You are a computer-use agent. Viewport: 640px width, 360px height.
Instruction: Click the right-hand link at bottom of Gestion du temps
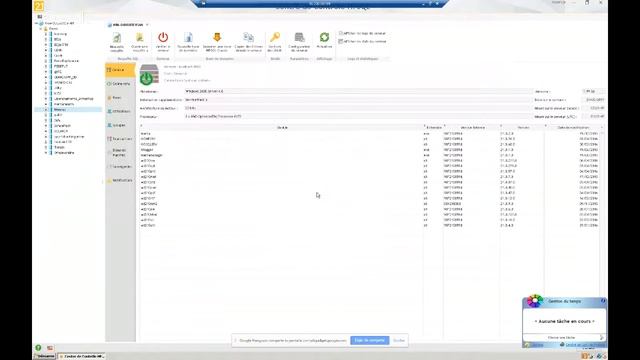coord(585,345)
